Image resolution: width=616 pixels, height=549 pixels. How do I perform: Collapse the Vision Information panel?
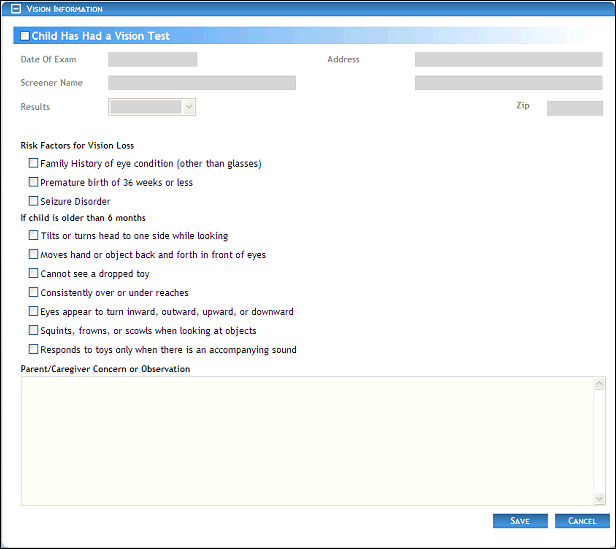pos(16,9)
